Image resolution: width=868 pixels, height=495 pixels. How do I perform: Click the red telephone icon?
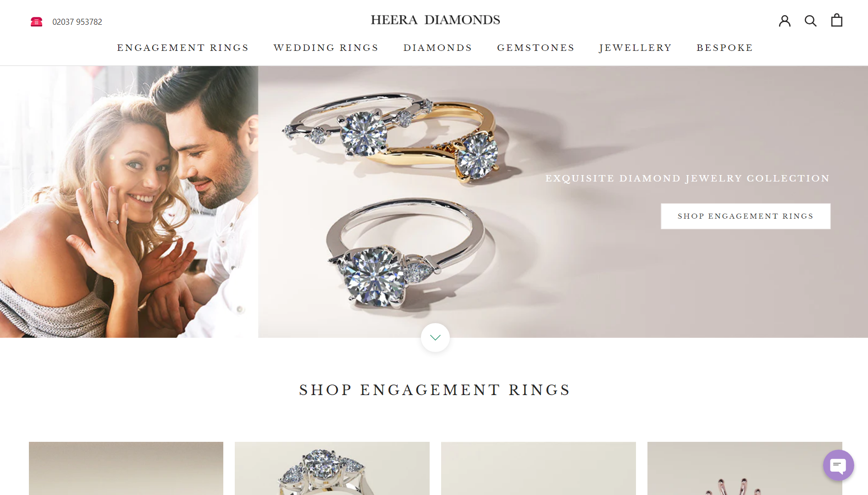coord(37,22)
